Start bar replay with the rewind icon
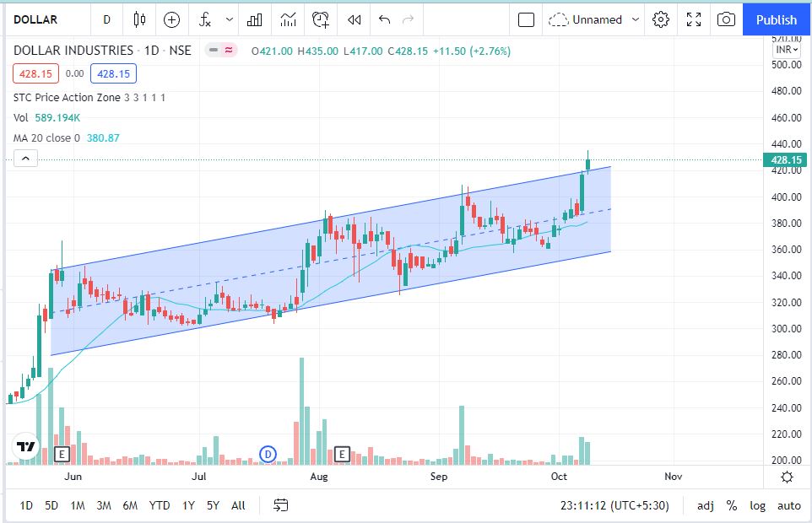812x523 pixels. coord(355,19)
